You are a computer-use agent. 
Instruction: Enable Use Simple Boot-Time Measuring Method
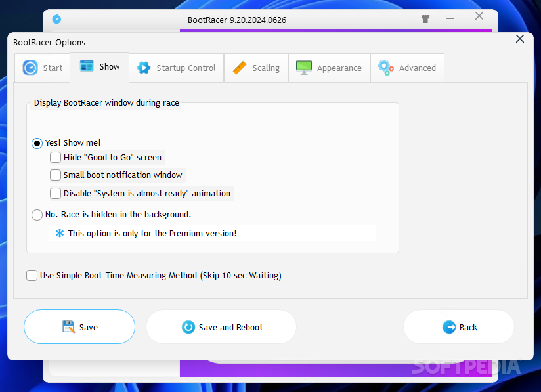(32, 275)
